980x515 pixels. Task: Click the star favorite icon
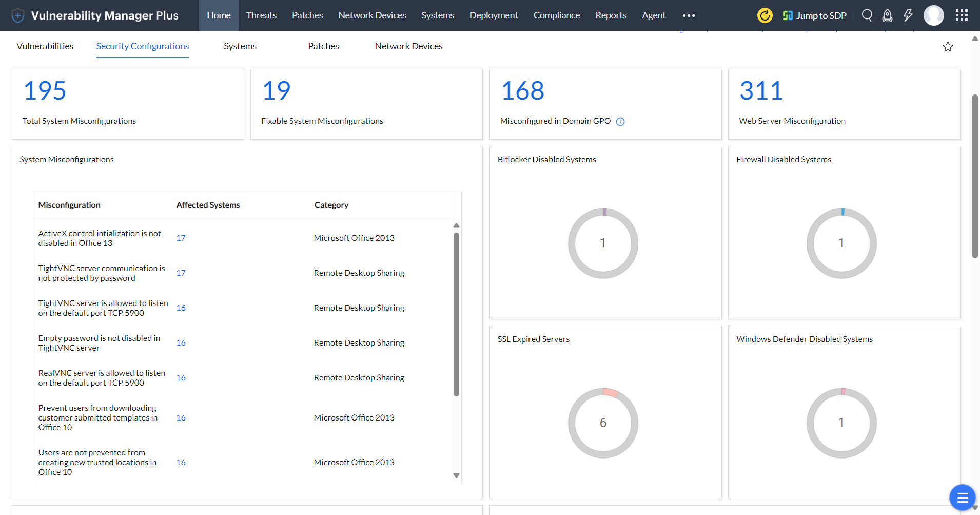point(948,47)
